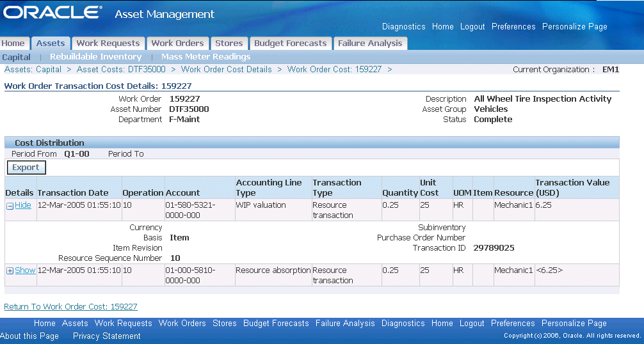Viewport: 644px width, 344px height.
Task: Click the Hide link in first row
Action: pos(23,205)
